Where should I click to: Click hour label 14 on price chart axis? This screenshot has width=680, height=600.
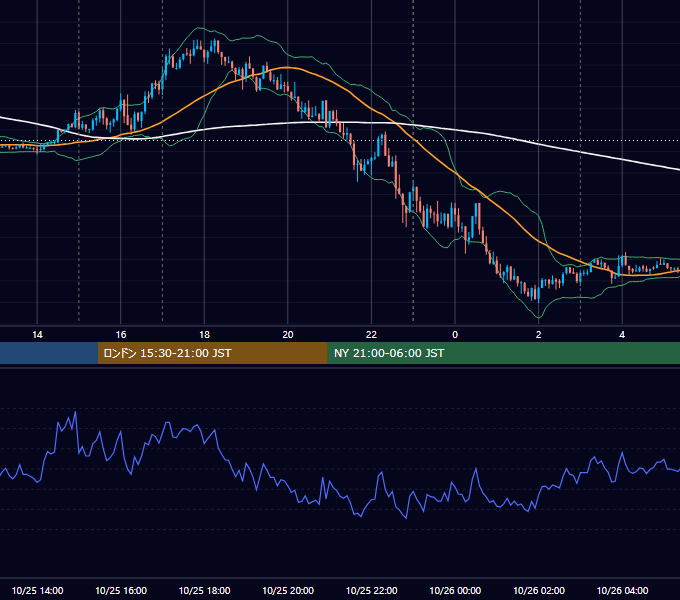(37, 335)
